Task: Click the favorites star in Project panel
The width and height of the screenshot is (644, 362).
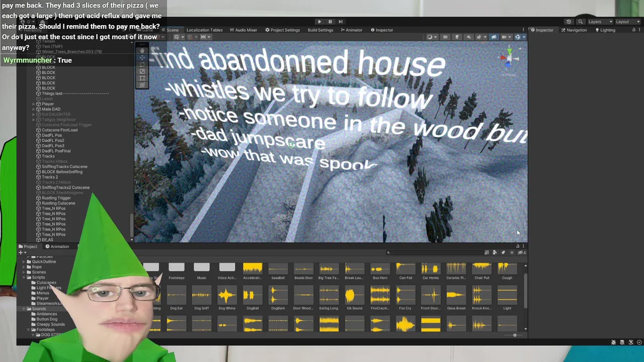Action: pos(512,252)
